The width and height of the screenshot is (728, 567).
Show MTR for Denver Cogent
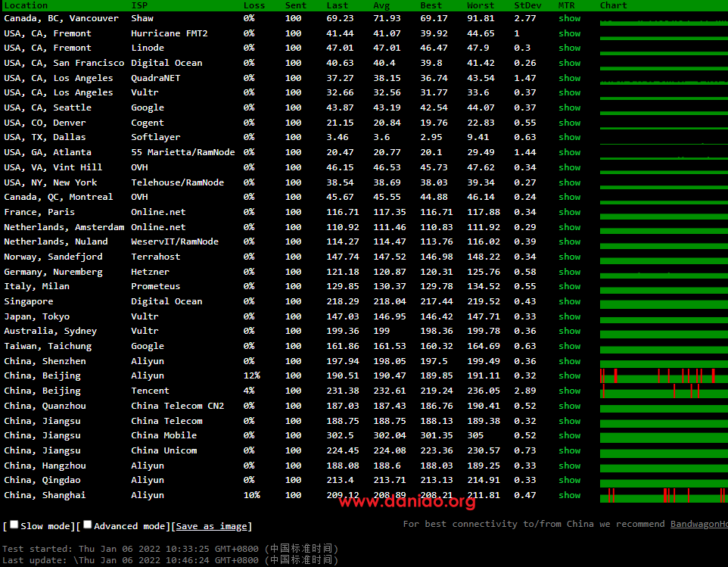click(x=569, y=123)
